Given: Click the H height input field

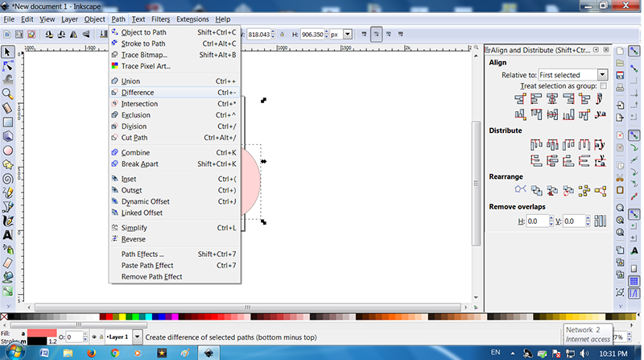Looking at the screenshot, I should pos(312,35).
